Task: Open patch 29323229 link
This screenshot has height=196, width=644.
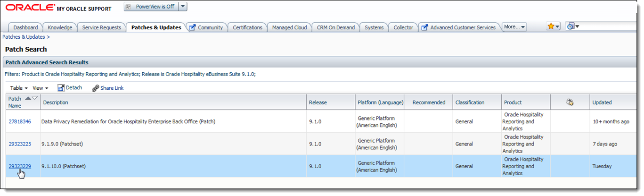Action: (x=20, y=166)
